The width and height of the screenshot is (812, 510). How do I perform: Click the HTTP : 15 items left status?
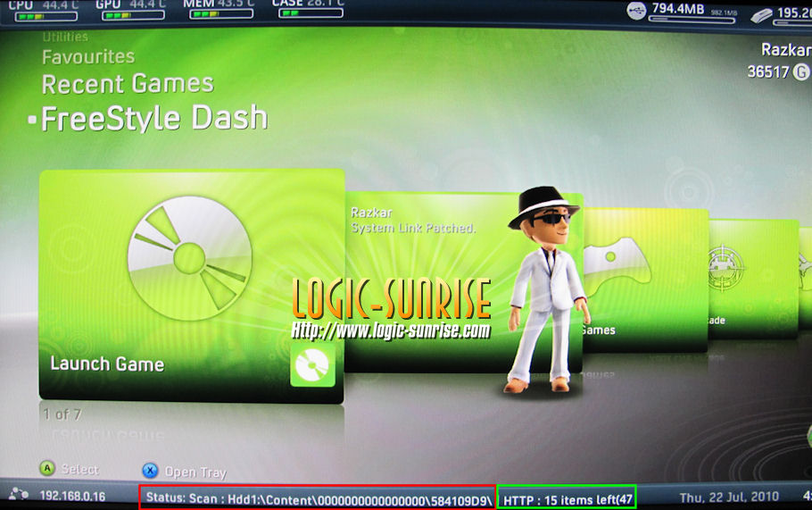point(568,499)
